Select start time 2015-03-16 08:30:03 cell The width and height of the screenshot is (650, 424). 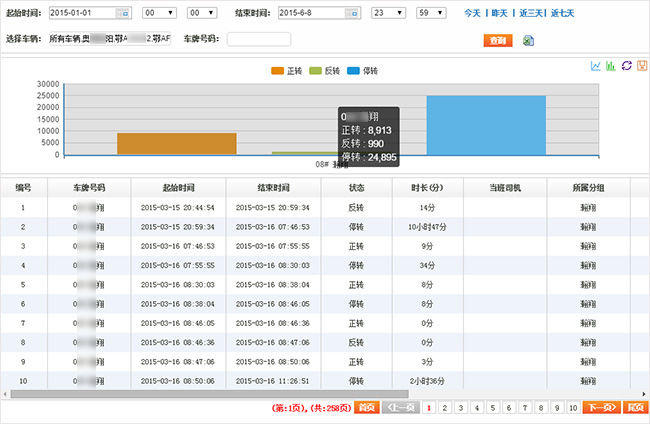pos(178,285)
